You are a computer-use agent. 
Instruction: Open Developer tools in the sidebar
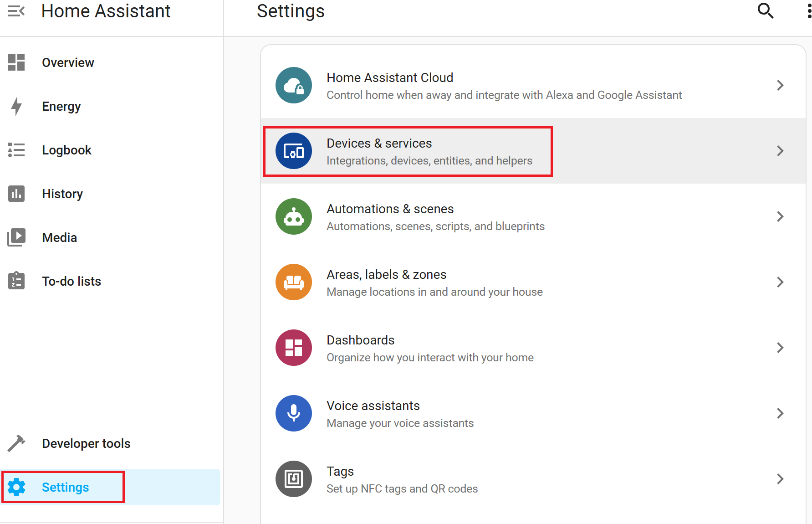tap(86, 443)
